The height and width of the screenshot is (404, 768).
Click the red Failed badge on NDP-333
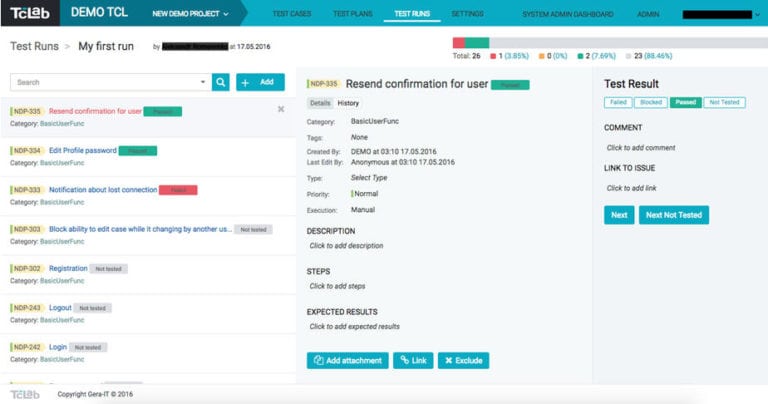[178, 190]
